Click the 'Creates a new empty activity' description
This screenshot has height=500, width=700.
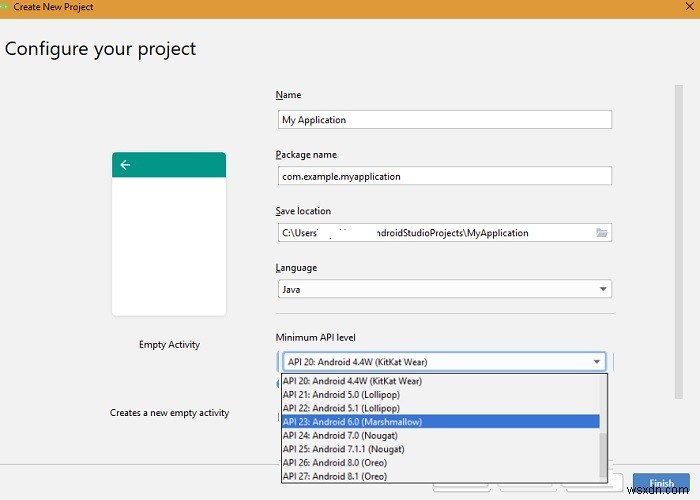[169, 413]
